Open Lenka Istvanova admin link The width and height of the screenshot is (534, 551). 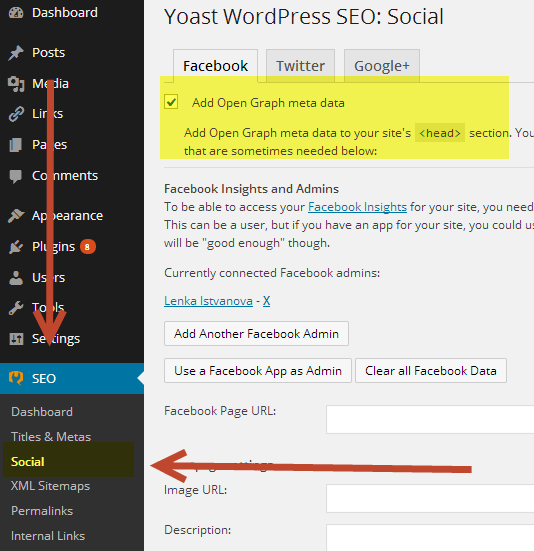(x=208, y=301)
